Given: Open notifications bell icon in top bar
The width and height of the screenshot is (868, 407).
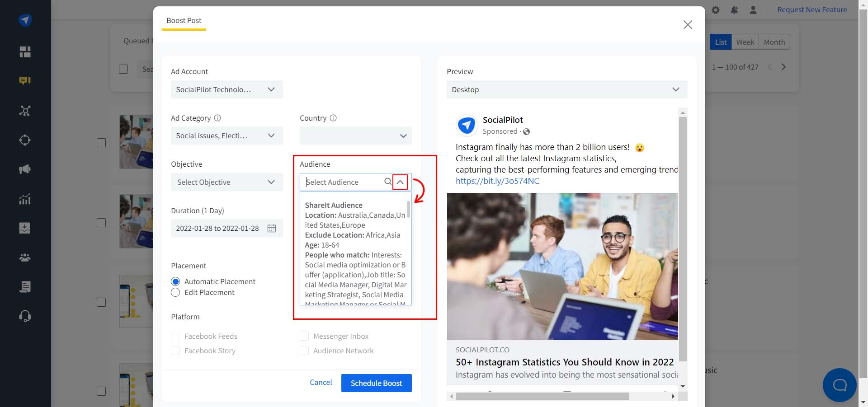Looking at the screenshot, I should [734, 10].
